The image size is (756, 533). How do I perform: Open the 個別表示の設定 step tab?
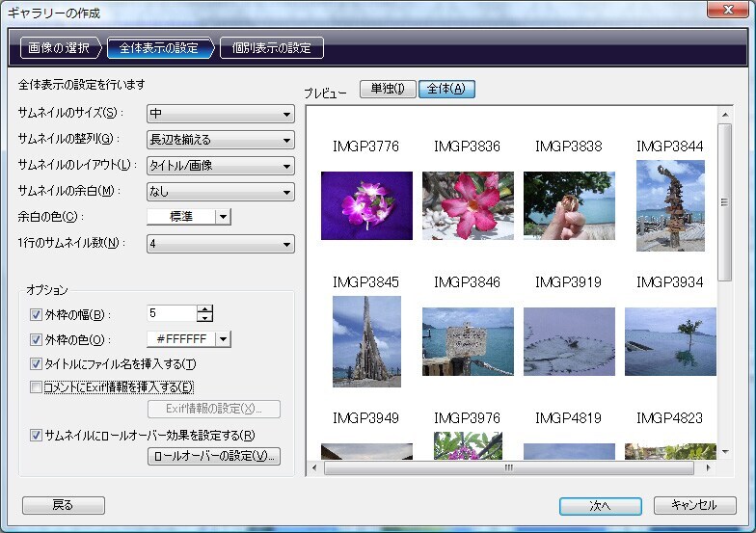coord(272,48)
